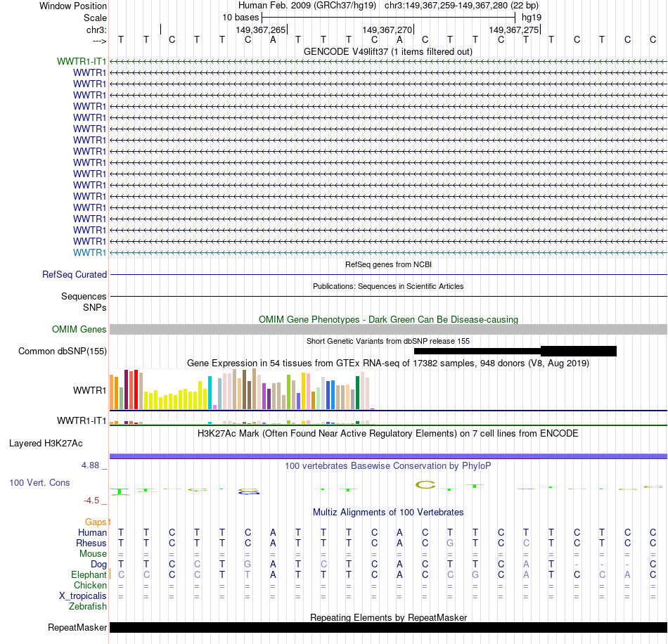Select the light blue WWTR1 transcript label

pos(89,252)
